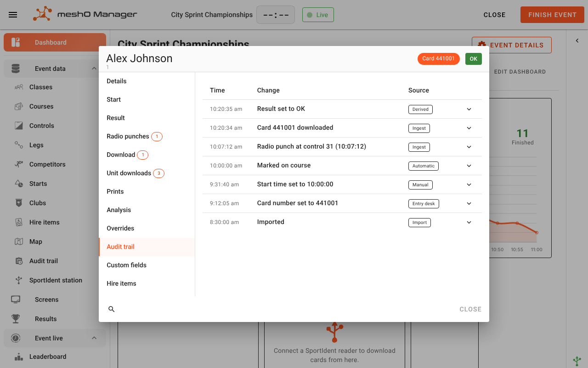The width and height of the screenshot is (588, 368).
Task: Click the search magnifier in dialog footer
Action: click(x=111, y=309)
